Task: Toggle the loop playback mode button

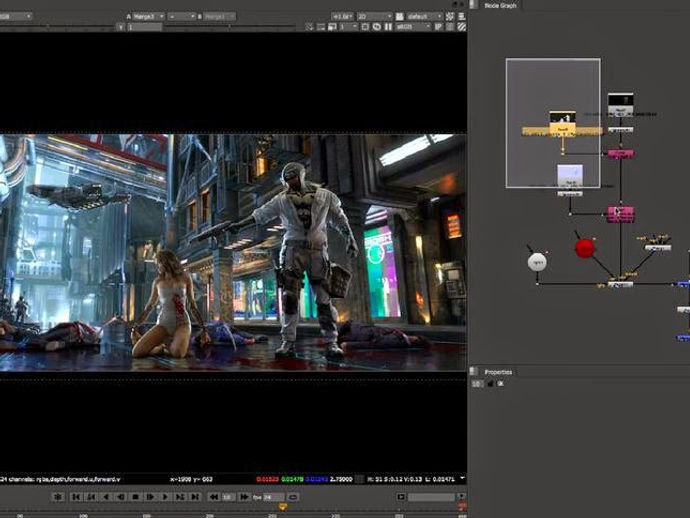Action: tap(293, 497)
